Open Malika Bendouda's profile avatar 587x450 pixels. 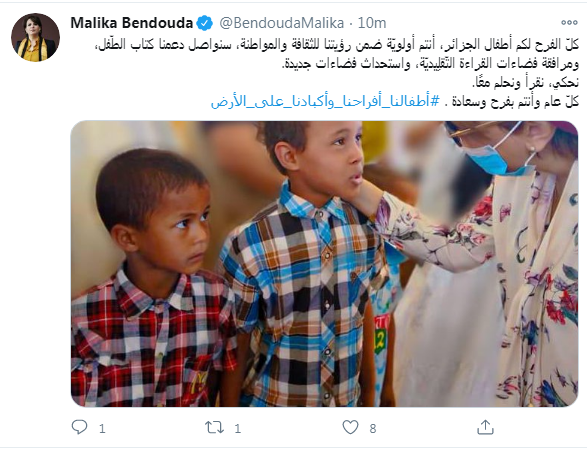pos(35,37)
